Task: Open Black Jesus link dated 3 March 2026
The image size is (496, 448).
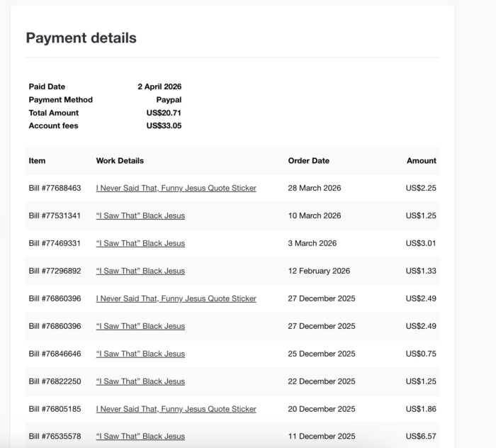Action: pyautogui.click(x=140, y=243)
